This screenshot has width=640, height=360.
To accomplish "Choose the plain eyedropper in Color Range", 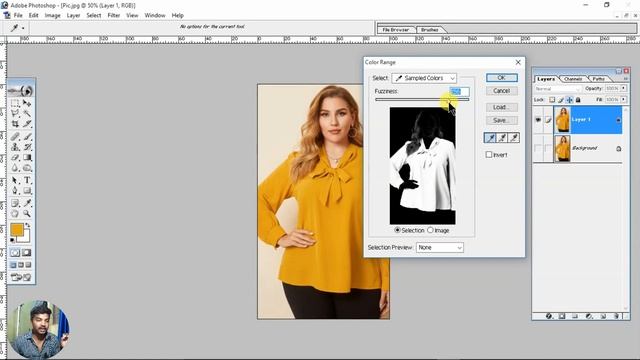I will click(490, 138).
